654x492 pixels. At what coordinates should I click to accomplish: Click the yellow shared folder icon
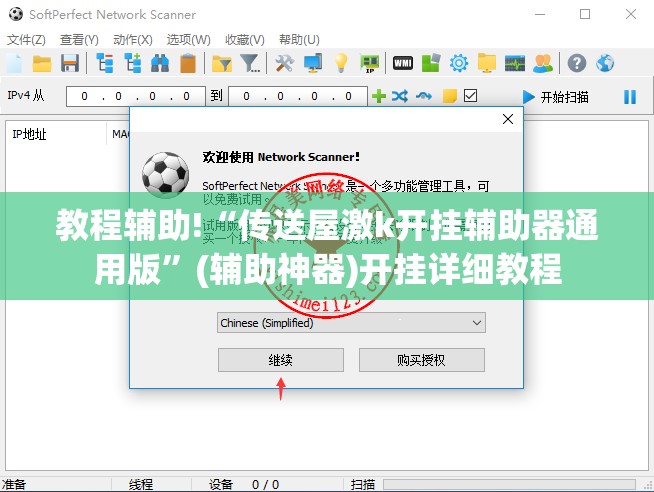(487, 63)
